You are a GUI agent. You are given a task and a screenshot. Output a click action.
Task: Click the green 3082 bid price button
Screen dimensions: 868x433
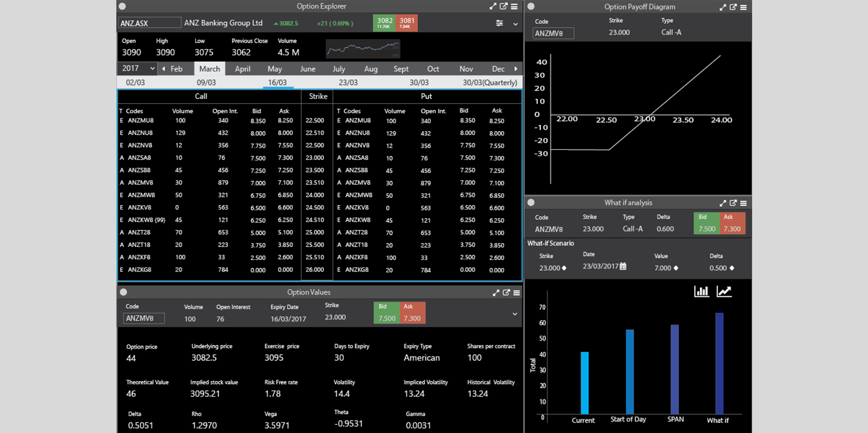tap(384, 23)
